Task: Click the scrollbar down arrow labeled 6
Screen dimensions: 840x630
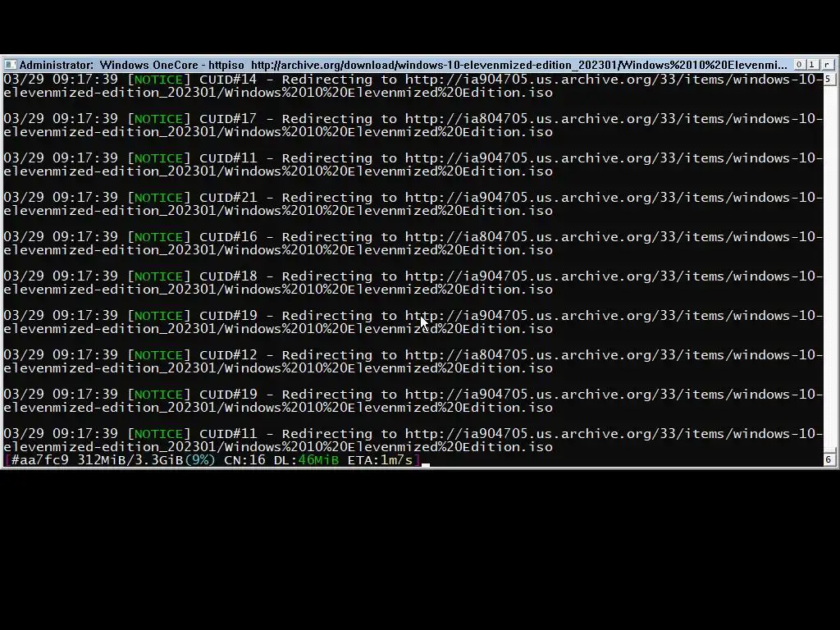Action: [x=828, y=459]
